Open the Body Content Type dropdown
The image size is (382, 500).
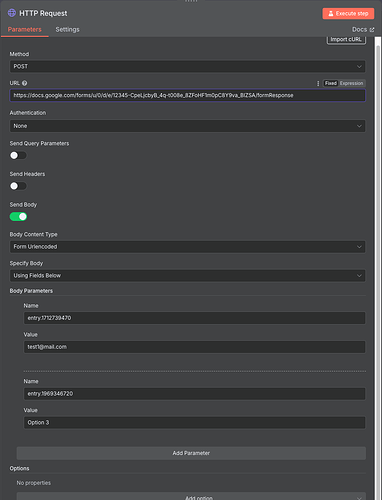(x=187, y=247)
